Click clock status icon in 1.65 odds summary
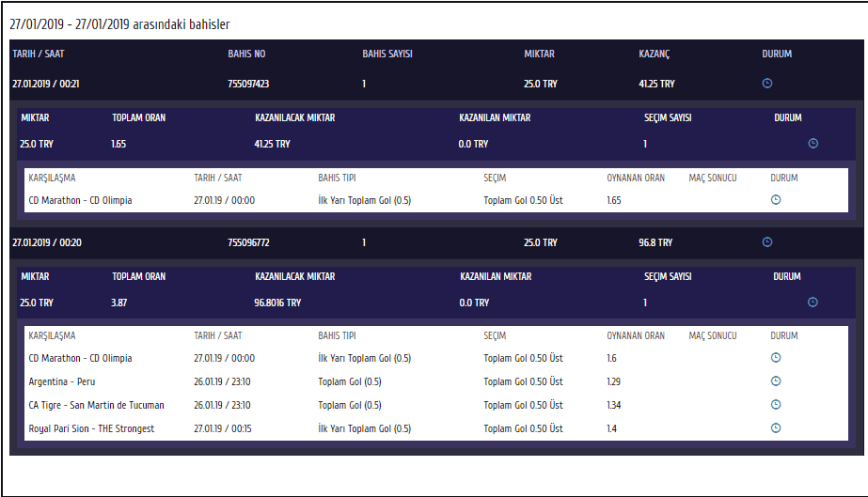Viewport: 868px width, 497px height. tap(813, 144)
